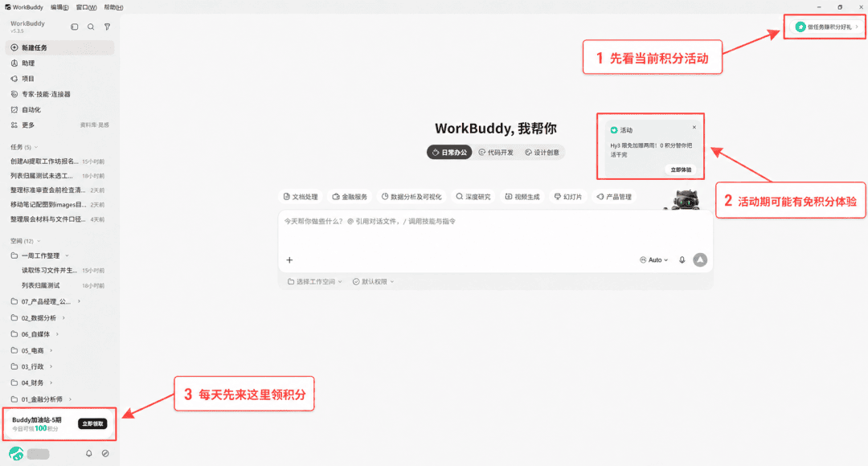This screenshot has height=466, width=868.
Task: Activate the microphone voice input
Action: pos(682,260)
